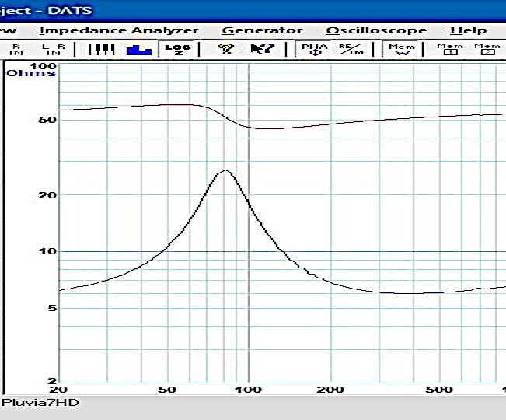Click the 50 Ohms axis value
506x420 pixels.
[47, 120]
